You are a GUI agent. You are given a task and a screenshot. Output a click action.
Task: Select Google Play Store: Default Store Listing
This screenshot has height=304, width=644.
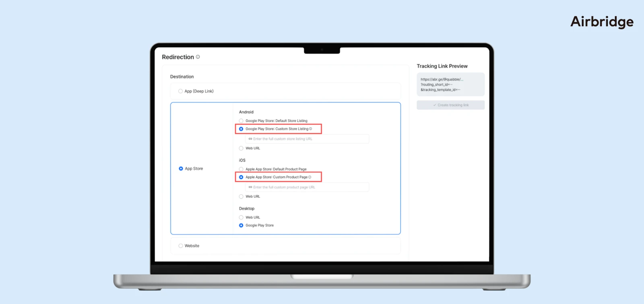click(x=241, y=121)
